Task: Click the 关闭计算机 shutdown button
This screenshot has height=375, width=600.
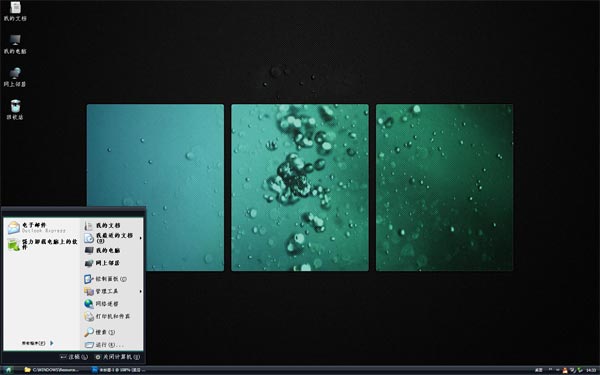Action: pyautogui.click(x=117, y=357)
